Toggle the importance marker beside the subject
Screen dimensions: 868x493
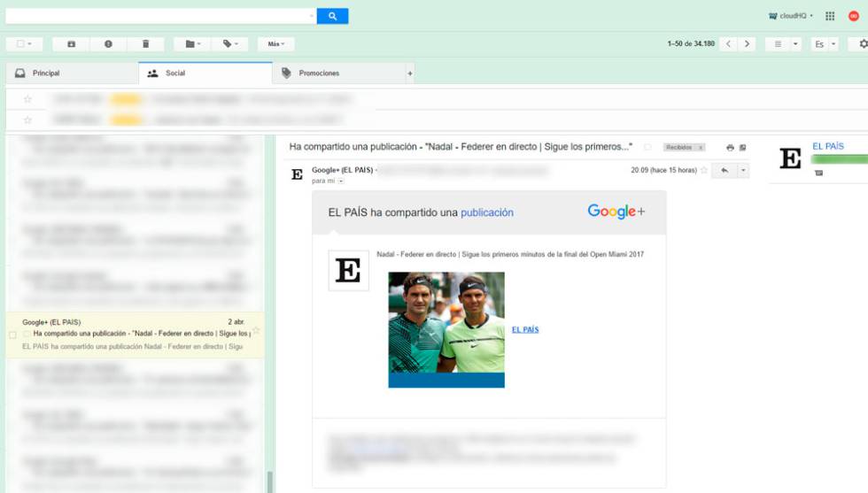647,147
